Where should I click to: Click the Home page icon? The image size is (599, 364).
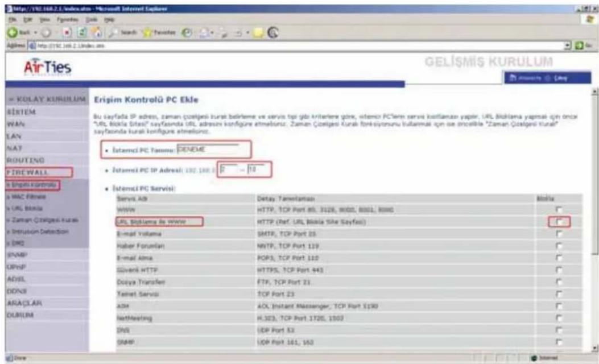click(x=97, y=33)
